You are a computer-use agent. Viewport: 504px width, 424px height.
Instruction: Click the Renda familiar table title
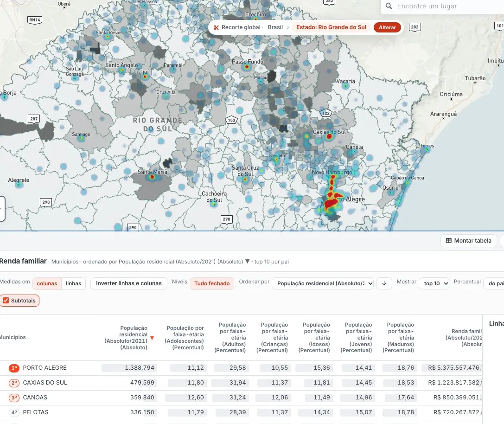click(23, 261)
